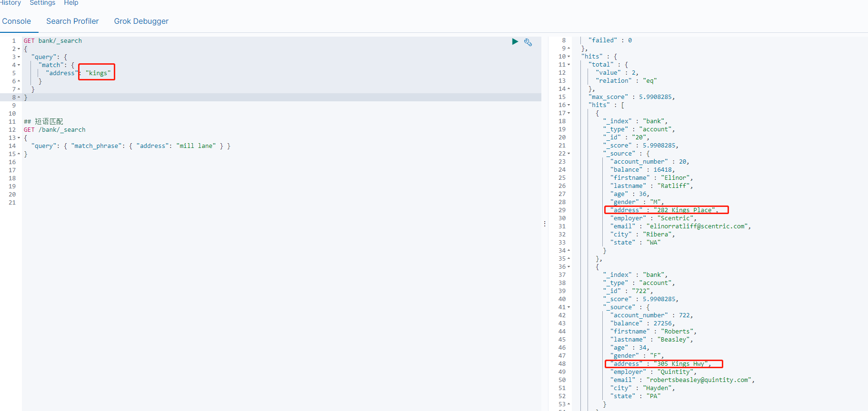Click the "## 短语匹配" comment line
Viewport: 868px width, 411px height.
point(43,122)
